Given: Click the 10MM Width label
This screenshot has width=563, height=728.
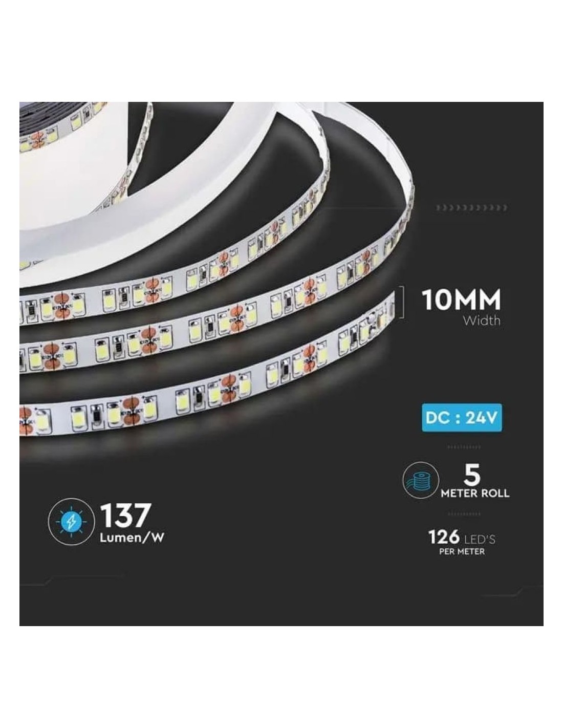Looking at the screenshot, I should tap(461, 307).
